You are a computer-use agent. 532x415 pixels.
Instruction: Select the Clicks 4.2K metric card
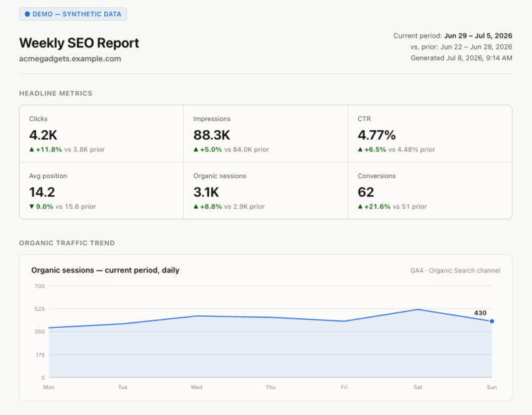tap(101, 134)
